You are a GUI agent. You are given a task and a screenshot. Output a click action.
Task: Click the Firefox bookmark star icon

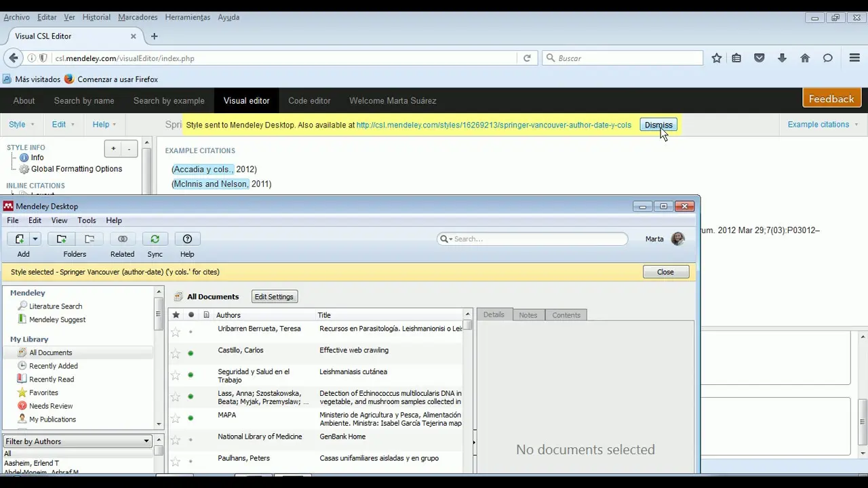pyautogui.click(x=716, y=58)
